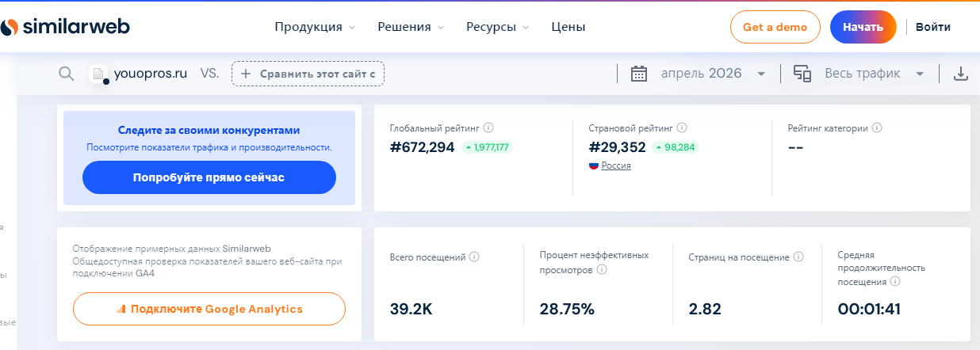Click the youopros.ru domain text

pos(151,74)
